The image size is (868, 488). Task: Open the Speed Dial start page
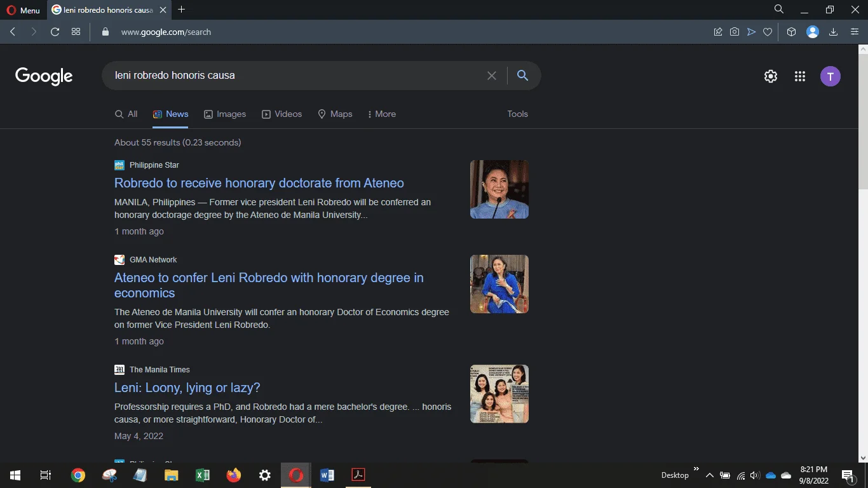(x=76, y=32)
